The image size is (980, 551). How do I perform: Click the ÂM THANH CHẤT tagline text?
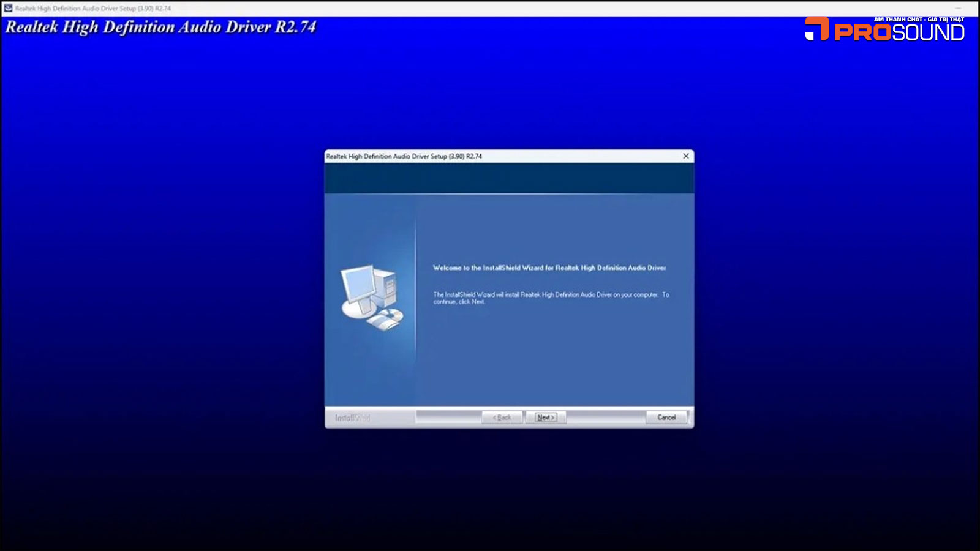[x=919, y=20]
